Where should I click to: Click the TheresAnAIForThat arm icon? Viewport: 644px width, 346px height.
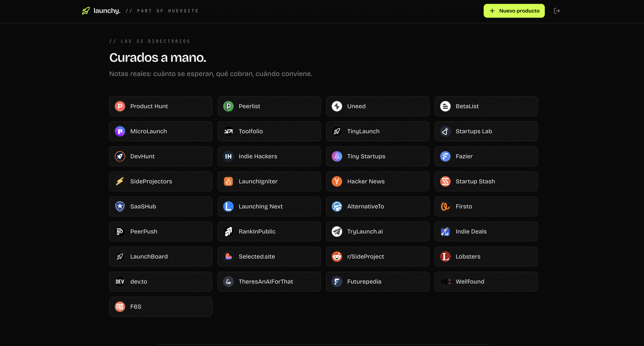click(228, 282)
